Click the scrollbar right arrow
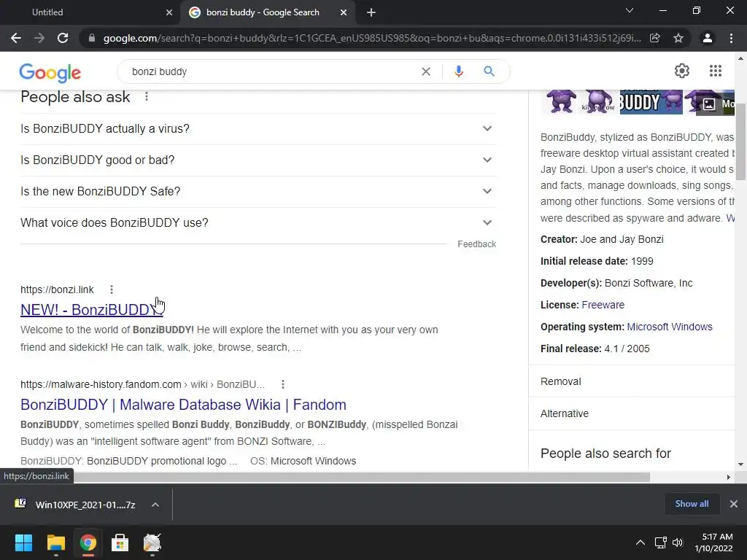This screenshot has width=747, height=560. coord(729,477)
